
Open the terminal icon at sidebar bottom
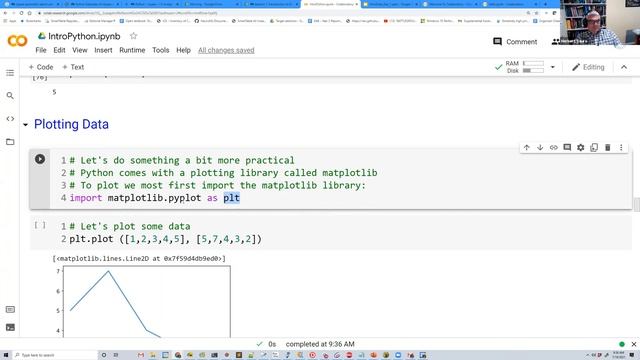click(x=10, y=327)
